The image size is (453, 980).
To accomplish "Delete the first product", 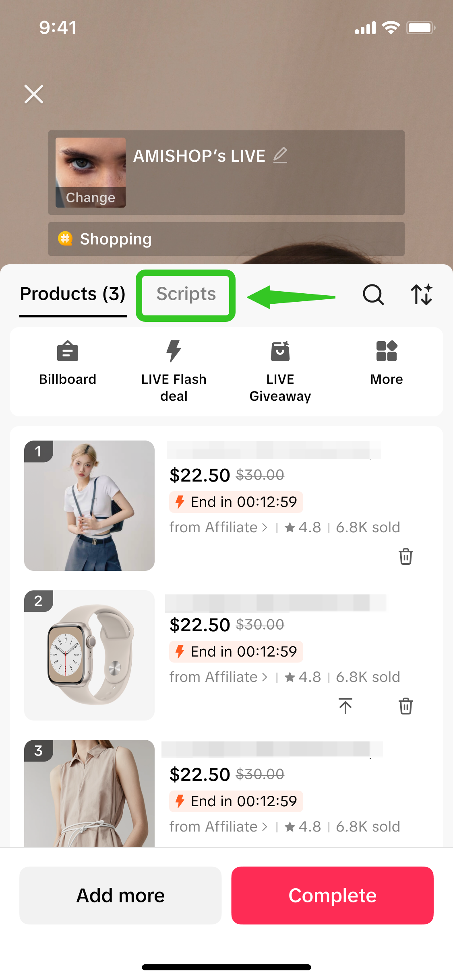I will pyautogui.click(x=405, y=556).
